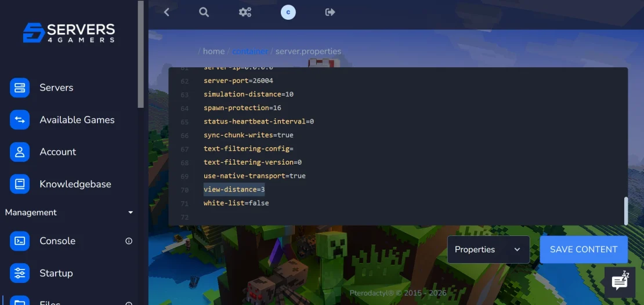Click the editor vertical scrollbar thumb
The width and height of the screenshot is (644, 305).
coord(626,211)
